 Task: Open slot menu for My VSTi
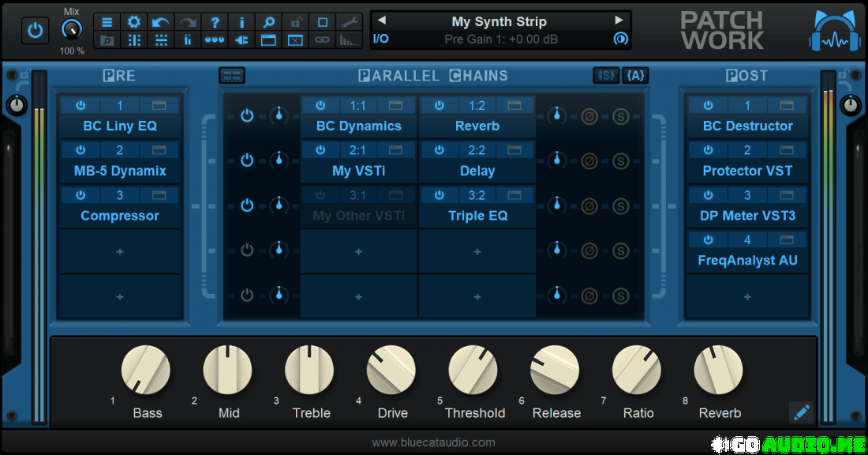coord(359,171)
